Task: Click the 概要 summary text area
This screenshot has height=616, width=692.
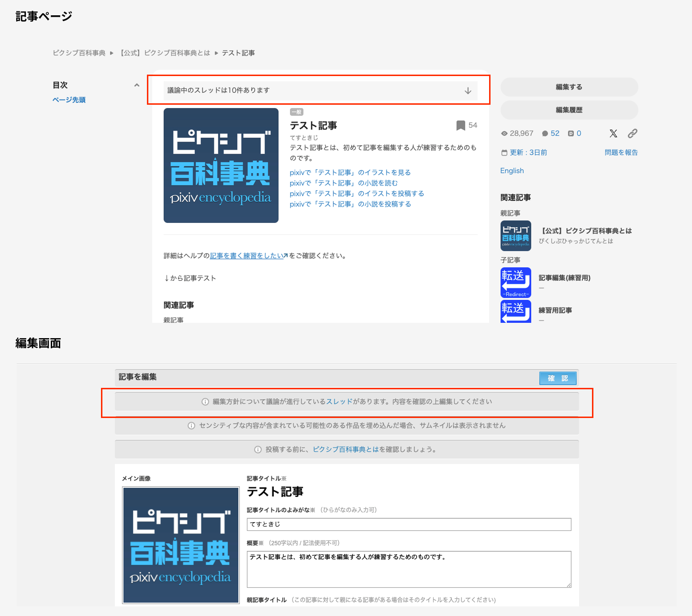Action: 409,570
